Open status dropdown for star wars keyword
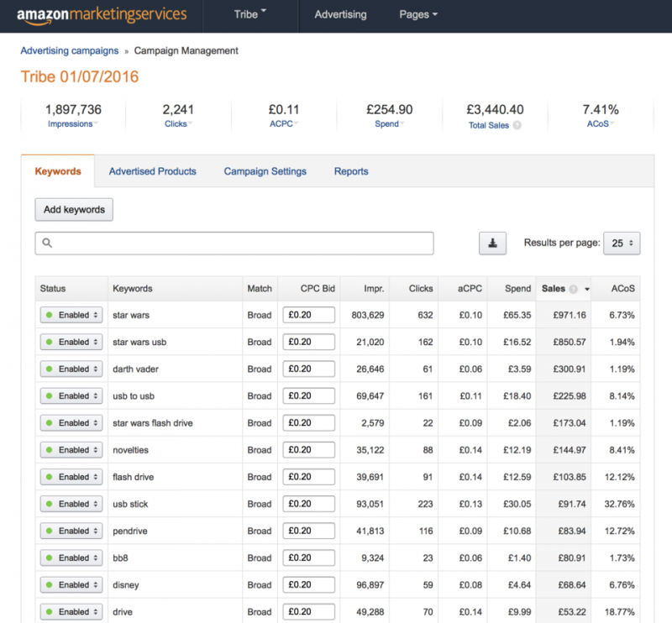Viewport: 672px width, 623px height. tap(71, 315)
